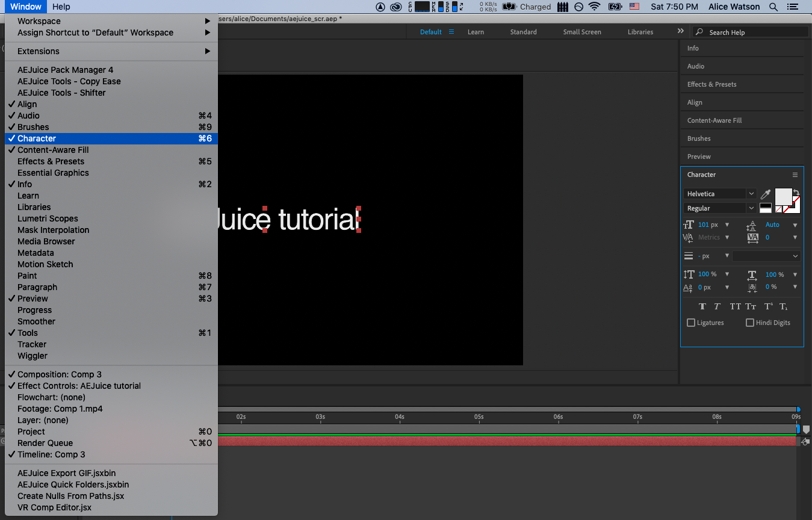Open the Helvetica font family dropdown
Screen dimensions: 812x520
[720, 194]
